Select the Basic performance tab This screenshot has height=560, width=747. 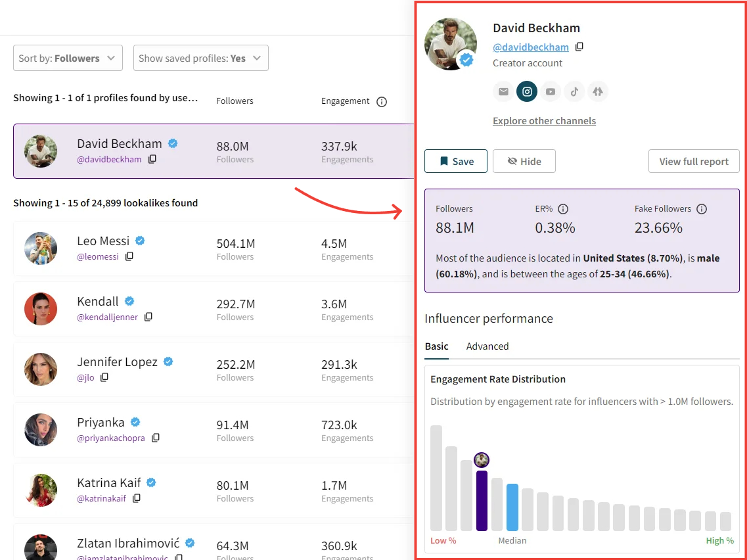[x=437, y=346]
